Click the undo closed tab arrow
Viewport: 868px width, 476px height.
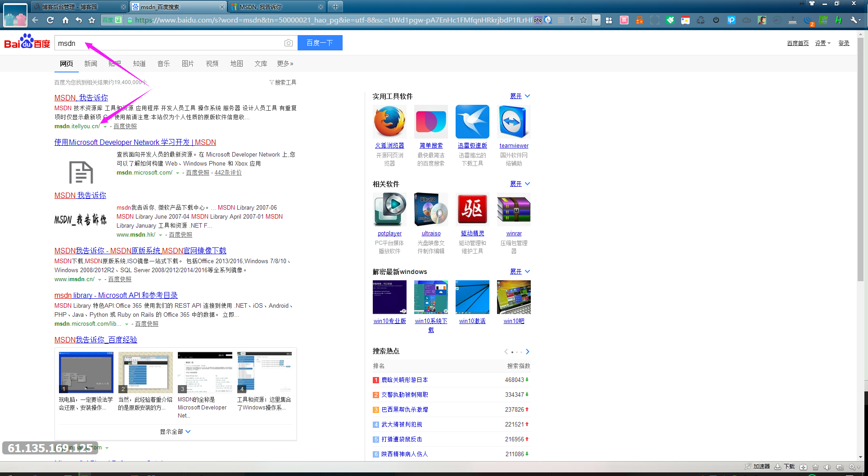pos(79,20)
